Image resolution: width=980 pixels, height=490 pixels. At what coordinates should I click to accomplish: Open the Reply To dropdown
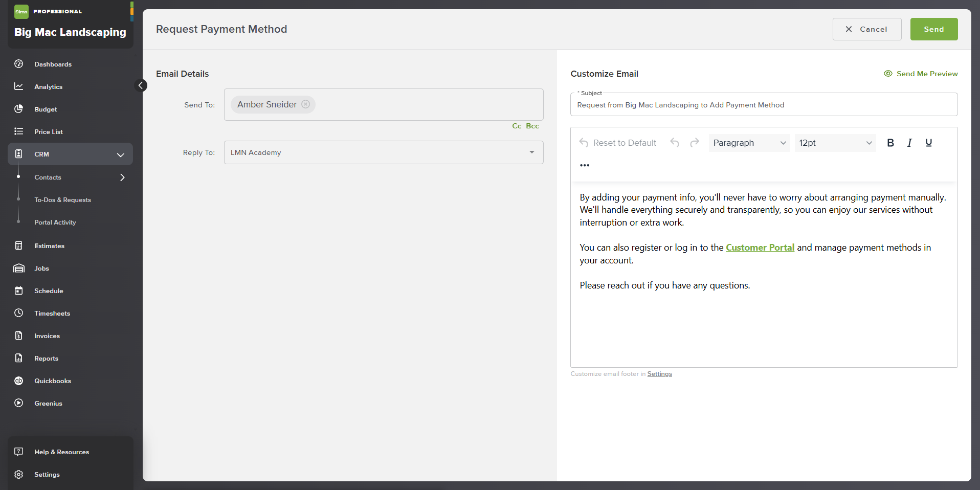pos(384,152)
